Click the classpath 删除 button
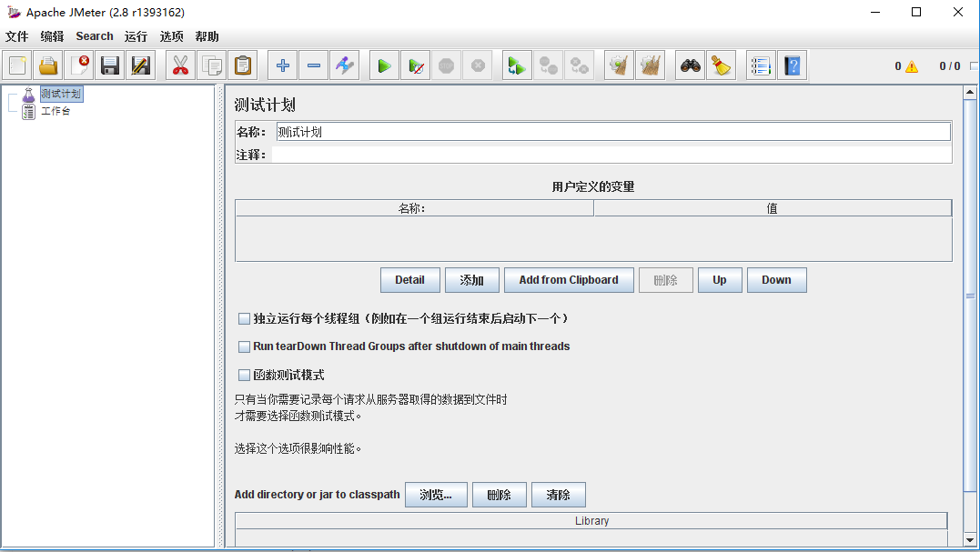 pos(499,495)
